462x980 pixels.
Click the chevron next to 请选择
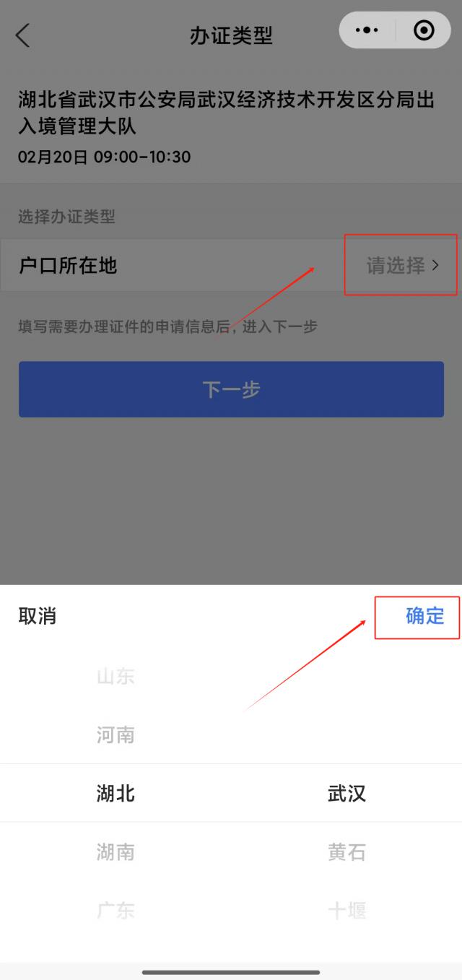tap(435, 266)
